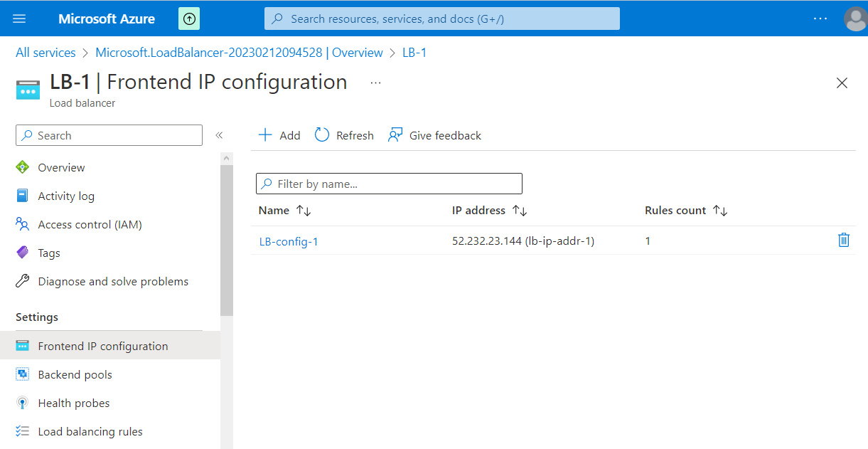Click the wrench Diagnose icon
868x449 pixels.
[23, 281]
